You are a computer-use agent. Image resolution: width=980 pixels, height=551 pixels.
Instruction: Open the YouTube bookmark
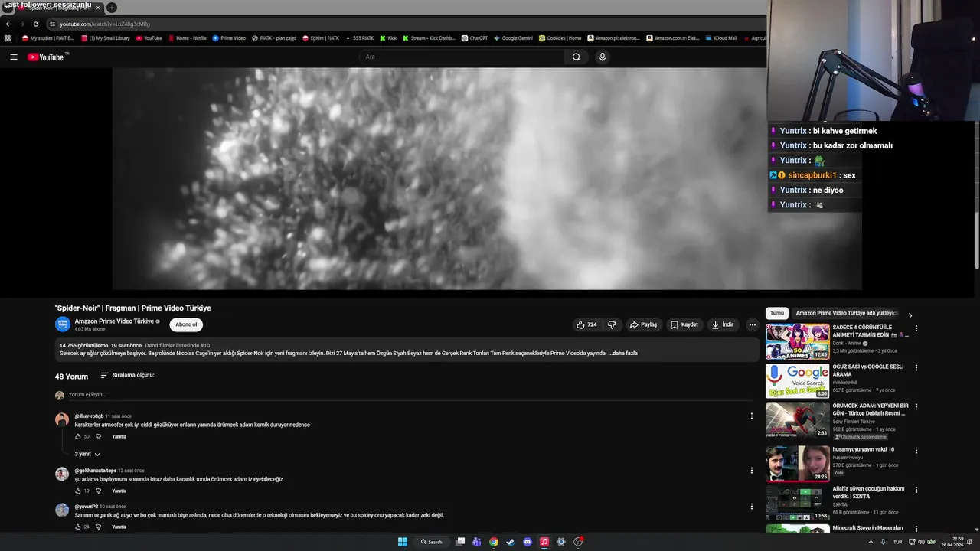149,37
